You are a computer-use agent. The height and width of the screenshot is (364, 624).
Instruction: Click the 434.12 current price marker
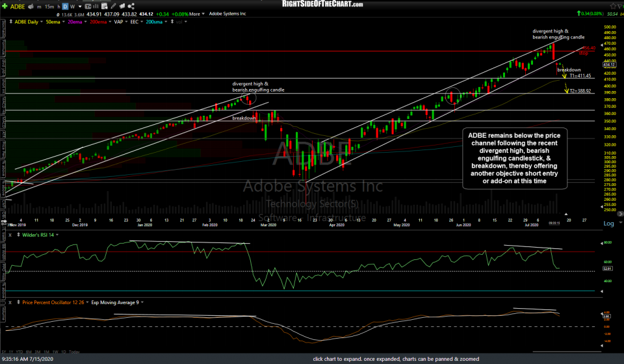point(609,64)
